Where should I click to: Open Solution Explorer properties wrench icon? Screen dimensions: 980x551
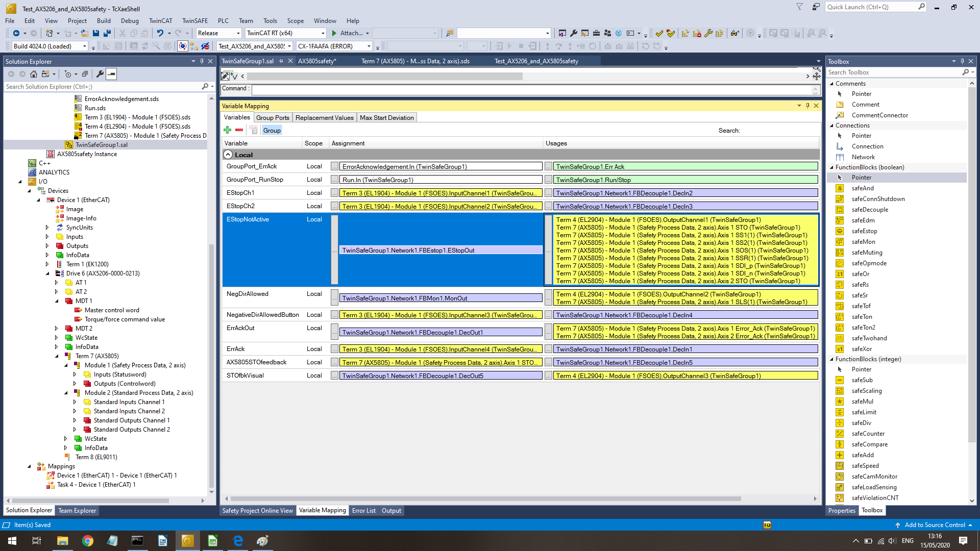coord(100,74)
